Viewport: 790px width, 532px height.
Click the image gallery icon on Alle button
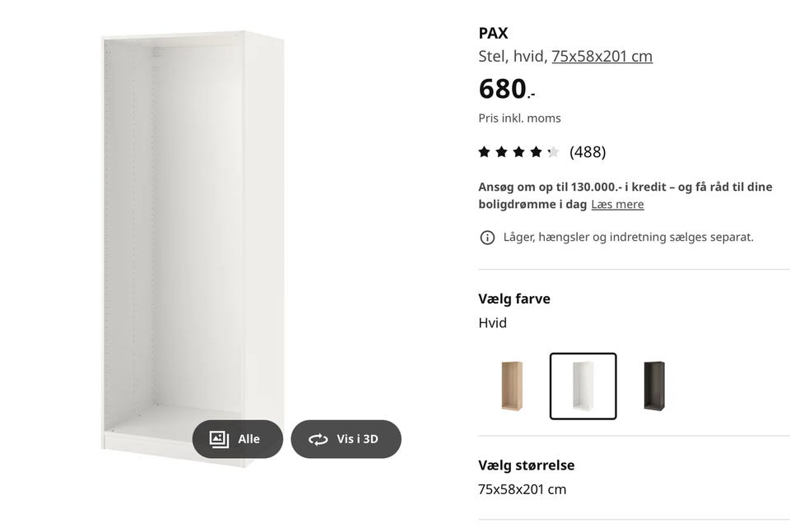(x=219, y=439)
